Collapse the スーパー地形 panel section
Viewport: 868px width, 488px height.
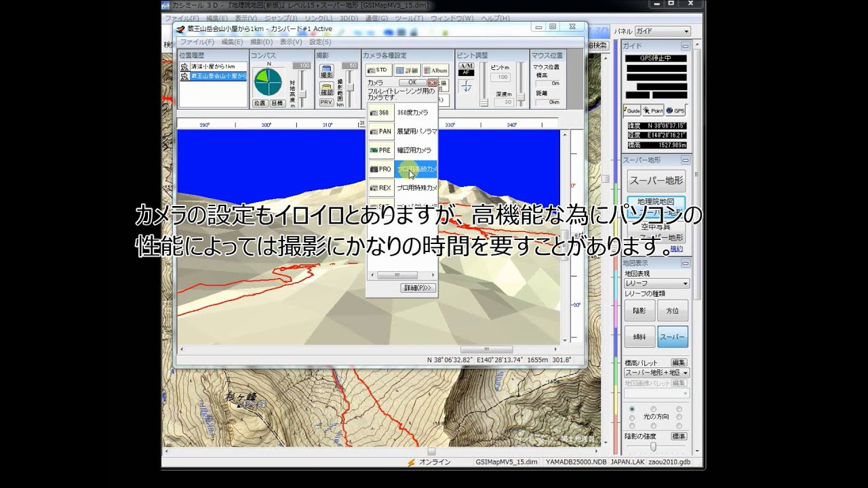pos(685,160)
